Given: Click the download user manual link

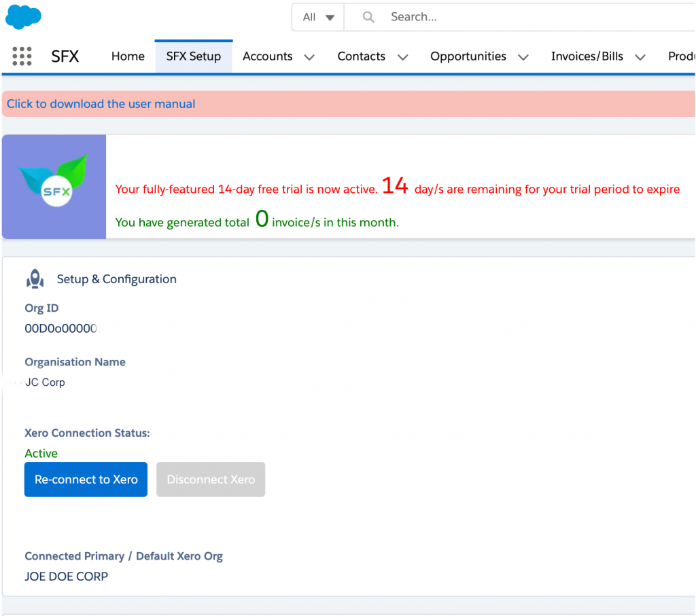Looking at the screenshot, I should click(101, 104).
